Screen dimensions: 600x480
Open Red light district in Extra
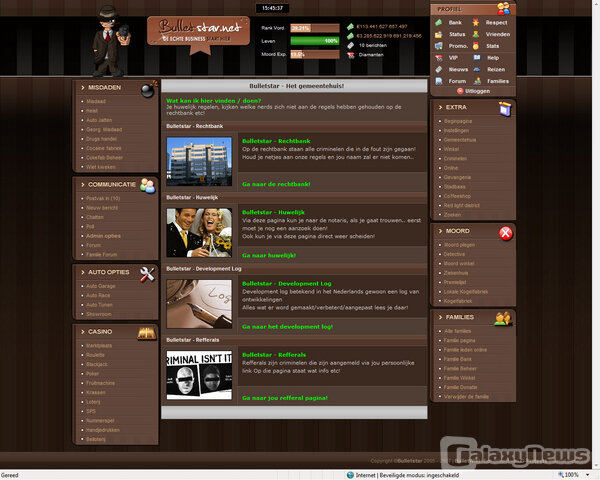[461, 206]
